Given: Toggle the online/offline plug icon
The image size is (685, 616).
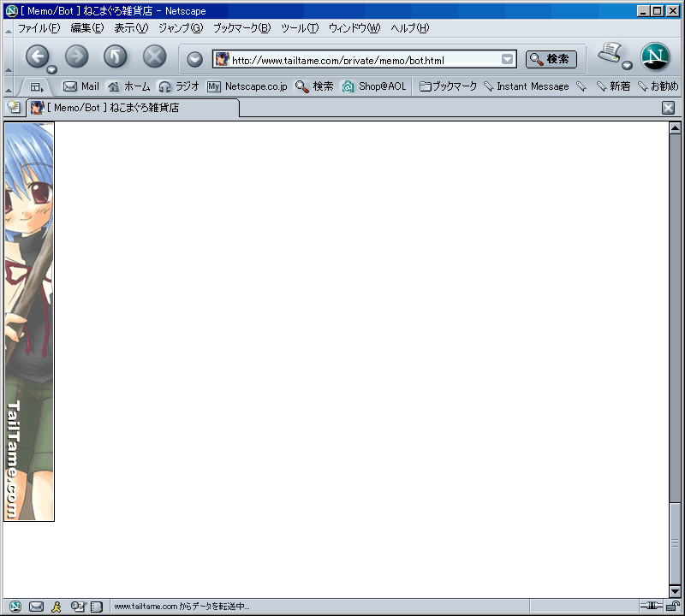Looking at the screenshot, I should point(652,606).
